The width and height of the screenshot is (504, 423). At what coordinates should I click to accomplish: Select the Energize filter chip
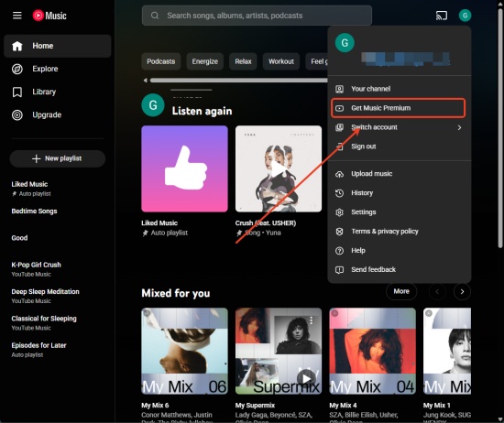(x=205, y=61)
